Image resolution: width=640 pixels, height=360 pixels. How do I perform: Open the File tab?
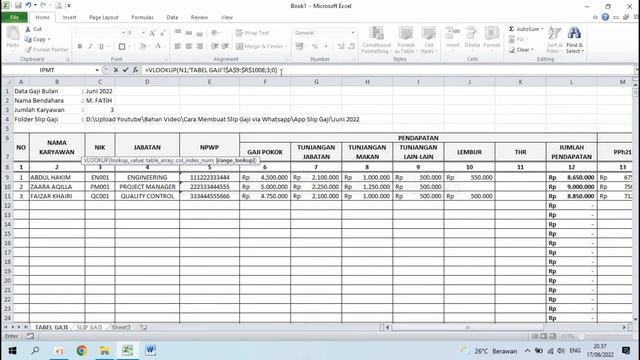click(x=14, y=17)
